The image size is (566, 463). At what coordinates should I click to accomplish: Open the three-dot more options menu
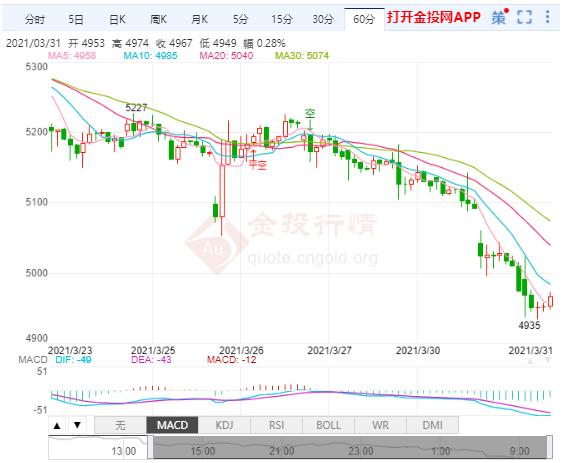pyautogui.click(x=547, y=17)
